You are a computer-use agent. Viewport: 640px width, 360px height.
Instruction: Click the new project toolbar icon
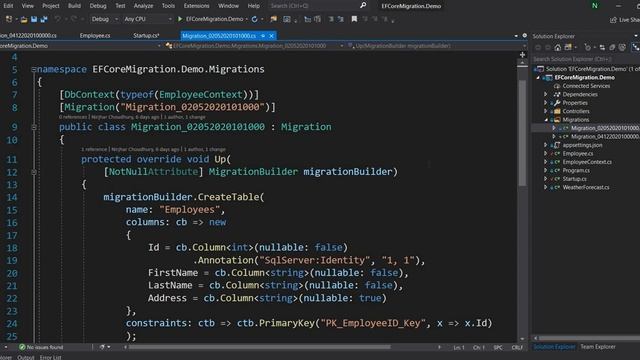coord(9,19)
